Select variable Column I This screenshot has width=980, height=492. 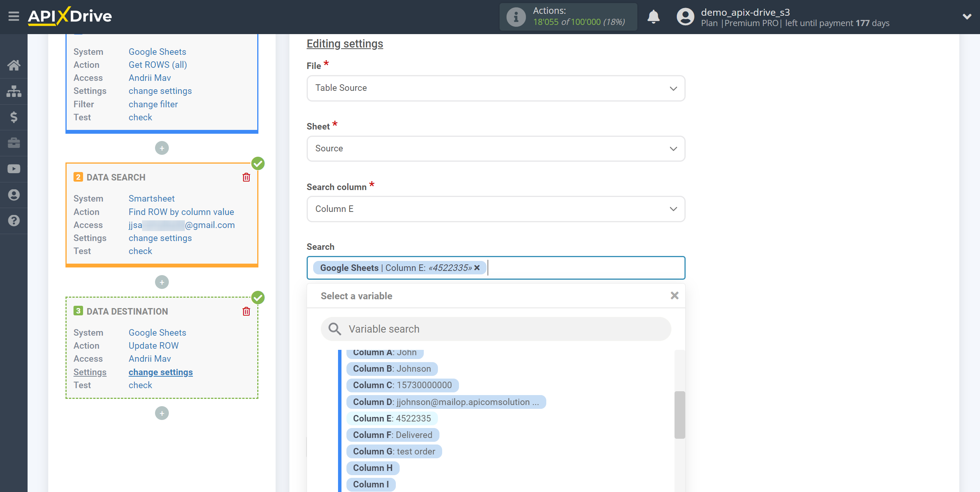click(371, 484)
